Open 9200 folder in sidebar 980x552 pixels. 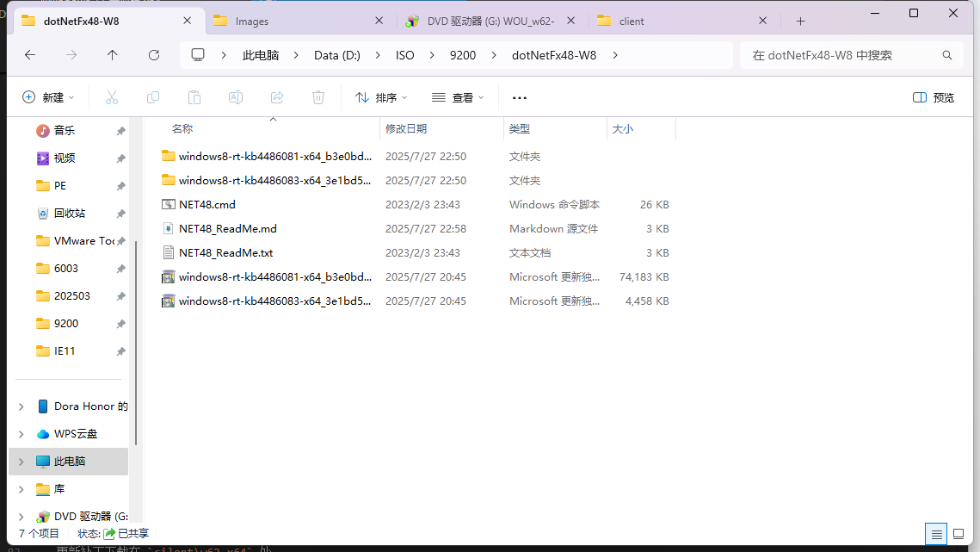point(58,324)
